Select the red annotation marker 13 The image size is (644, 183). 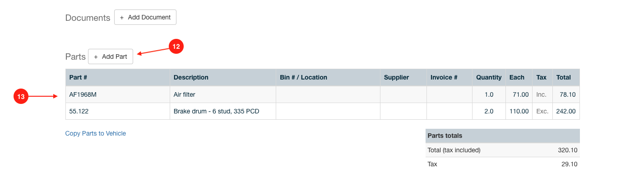tap(21, 96)
